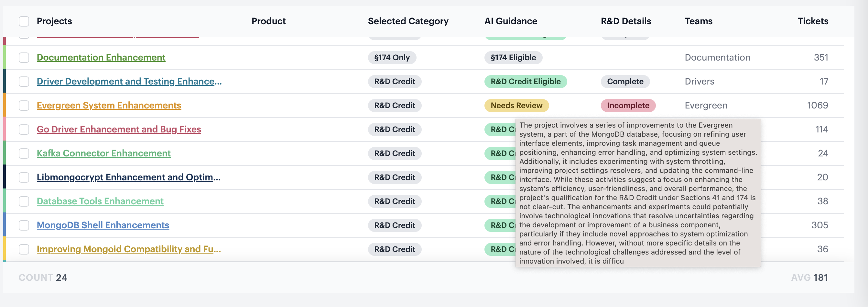
Task: Tick the Kafka Connector Enhancement checkbox
Action: coord(24,153)
